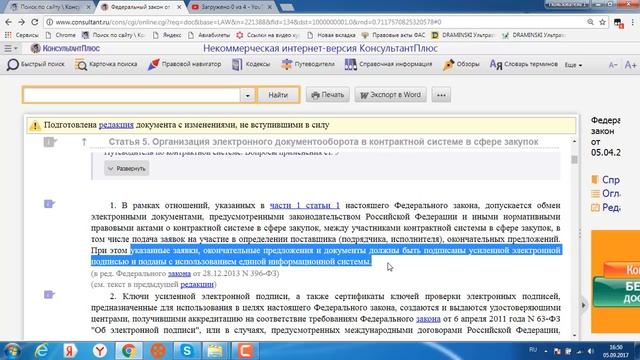This screenshot has height=360, width=640.
Task: Open Кодексы section
Action: coord(251,64)
